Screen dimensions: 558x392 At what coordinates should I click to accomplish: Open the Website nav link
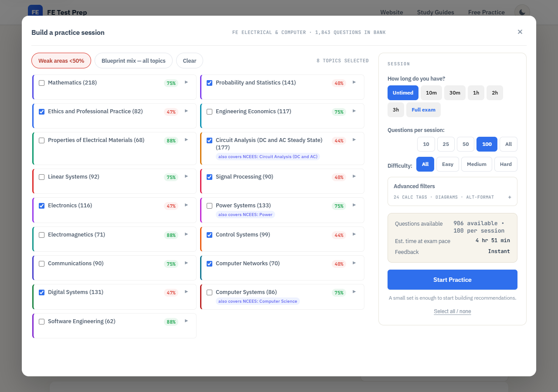pyautogui.click(x=391, y=12)
